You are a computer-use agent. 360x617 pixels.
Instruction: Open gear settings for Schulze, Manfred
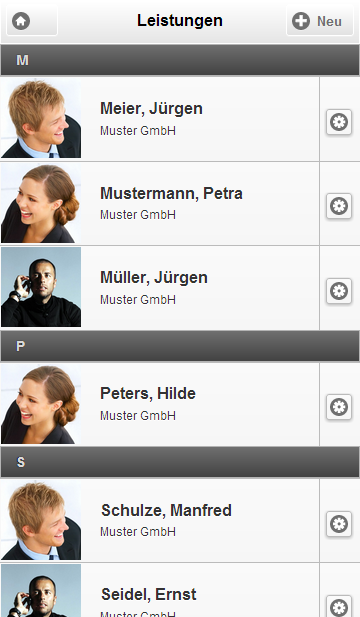point(339,524)
